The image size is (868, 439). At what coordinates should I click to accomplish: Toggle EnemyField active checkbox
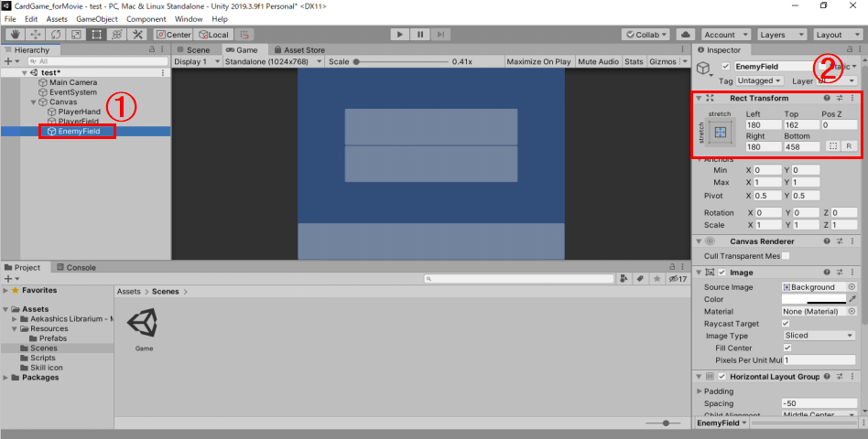(x=726, y=67)
